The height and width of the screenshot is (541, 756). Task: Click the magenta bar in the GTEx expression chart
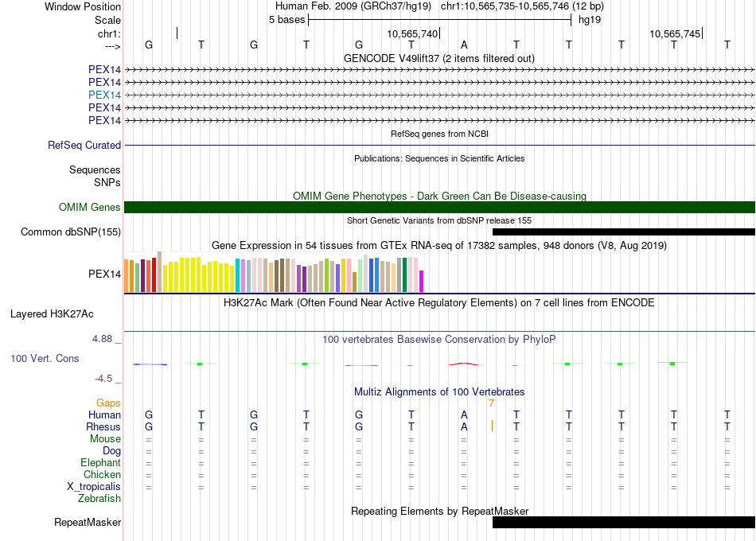click(422, 281)
